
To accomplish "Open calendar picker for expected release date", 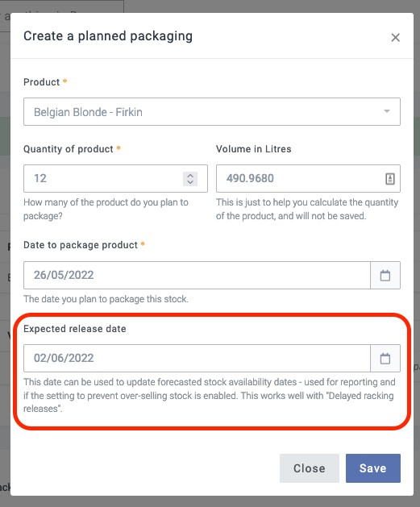I will (x=385, y=358).
